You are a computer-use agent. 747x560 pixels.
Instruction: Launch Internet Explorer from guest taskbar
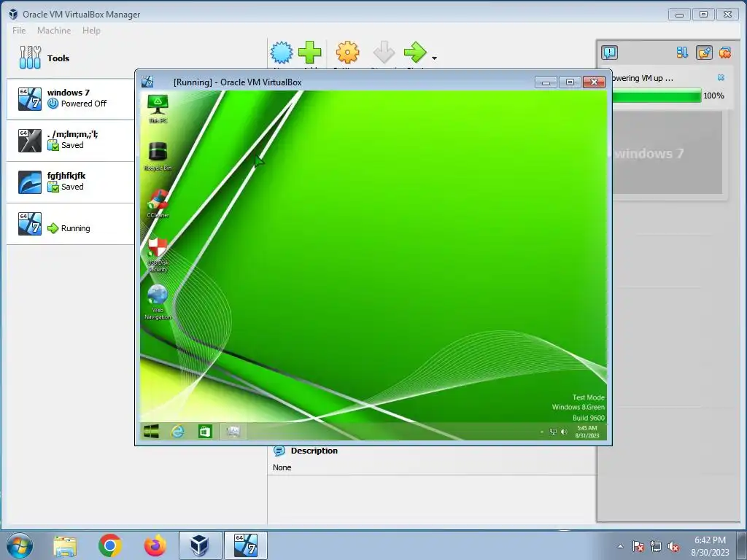178,432
